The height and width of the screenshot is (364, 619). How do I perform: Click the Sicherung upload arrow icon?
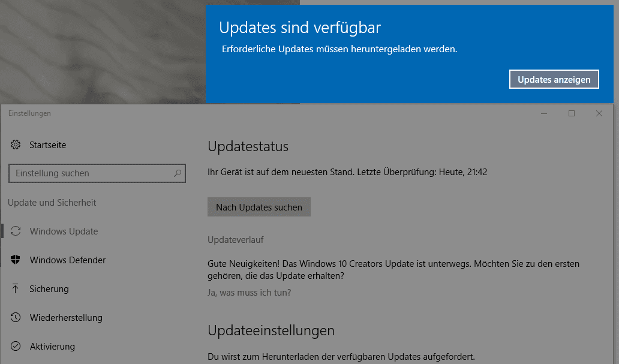click(16, 288)
